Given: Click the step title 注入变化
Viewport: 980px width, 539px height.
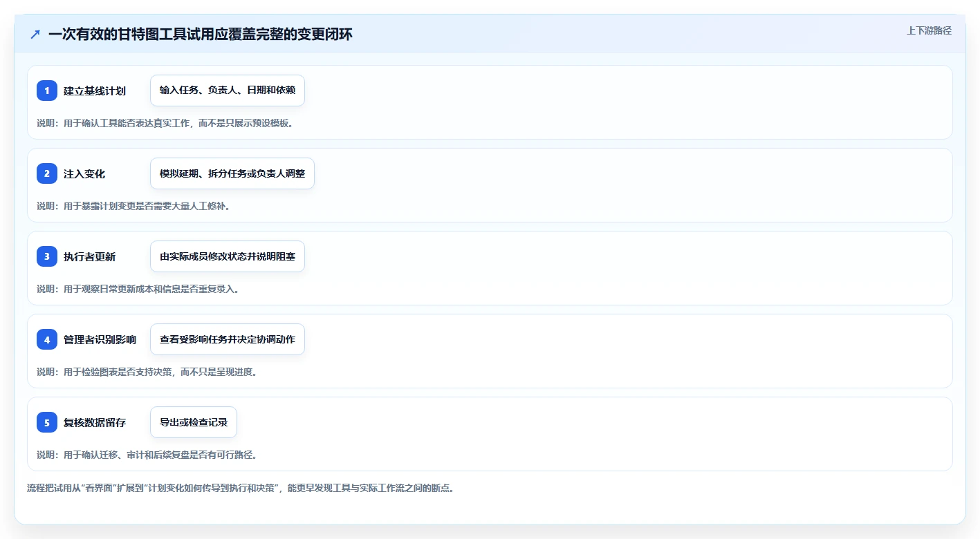Looking at the screenshot, I should [84, 173].
